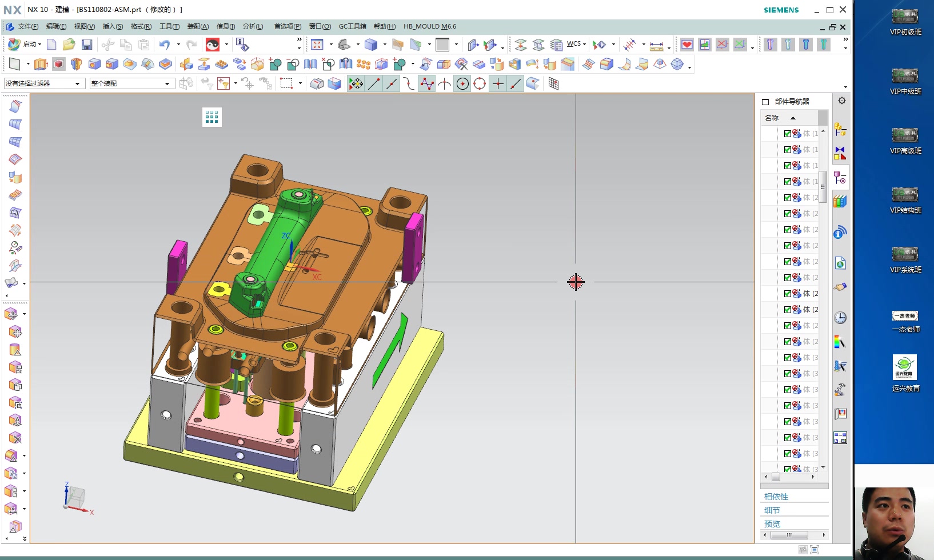Click the first purple screw icon
This screenshot has width=934, height=560.
tap(771, 45)
